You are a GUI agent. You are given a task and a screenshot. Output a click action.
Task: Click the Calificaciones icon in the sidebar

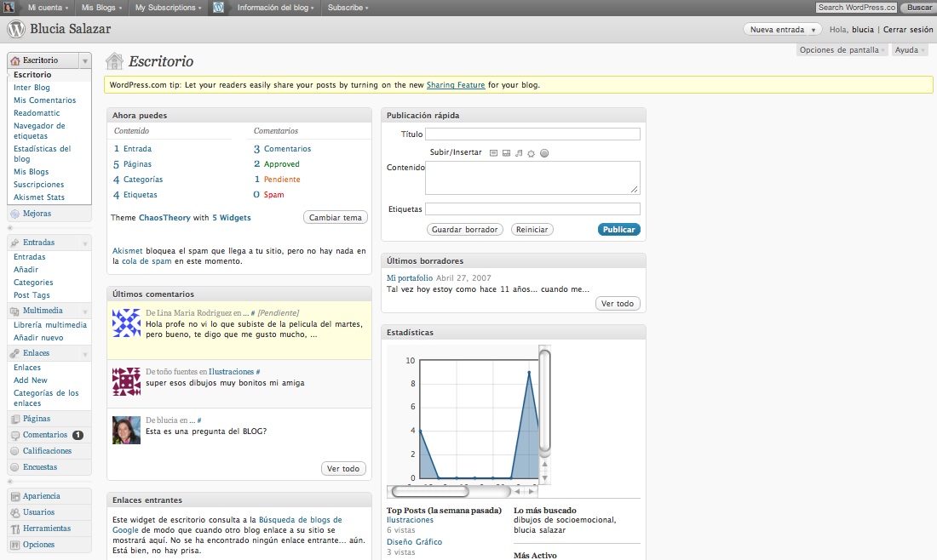(15, 451)
